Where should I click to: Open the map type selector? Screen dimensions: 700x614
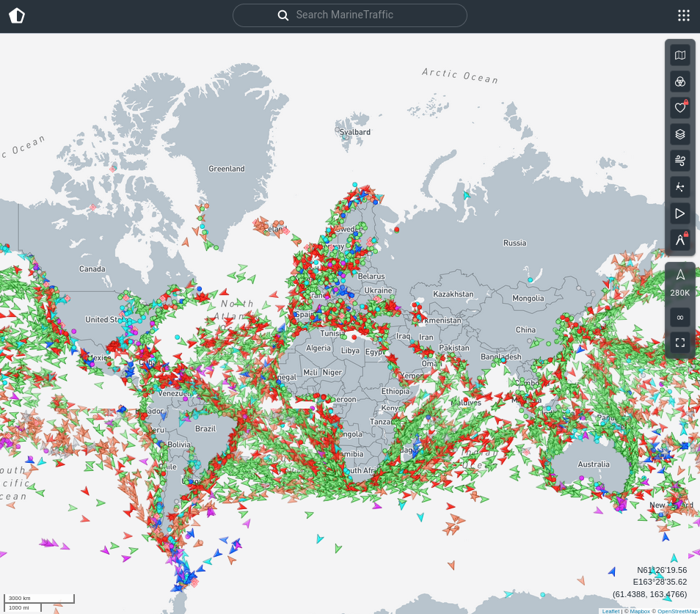tap(680, 55)
